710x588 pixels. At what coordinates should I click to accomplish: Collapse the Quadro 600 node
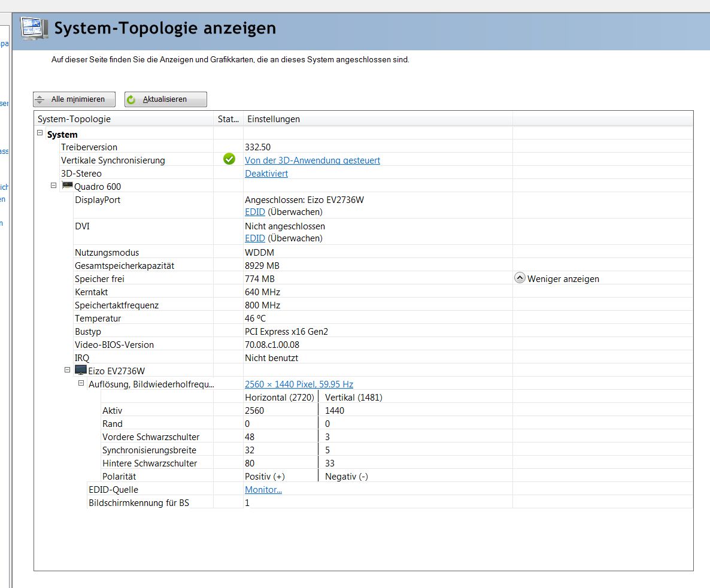54,186
